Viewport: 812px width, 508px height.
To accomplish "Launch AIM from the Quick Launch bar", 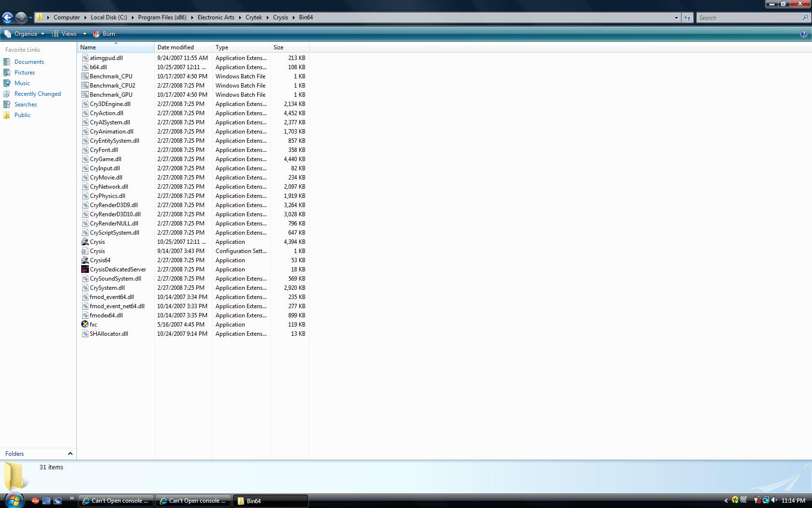I will (x=35, y=501).
